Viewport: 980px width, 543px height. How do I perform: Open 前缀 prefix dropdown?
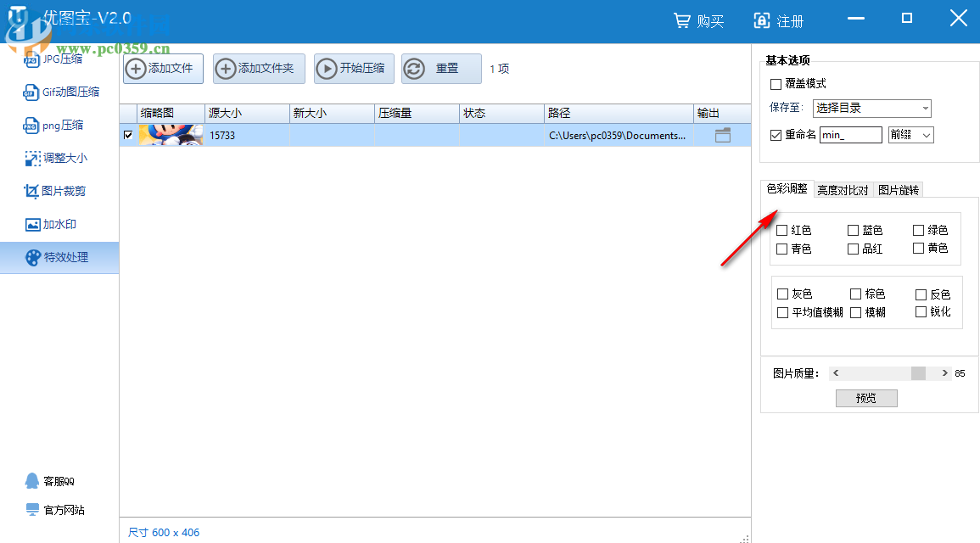[x=910, y=135]
